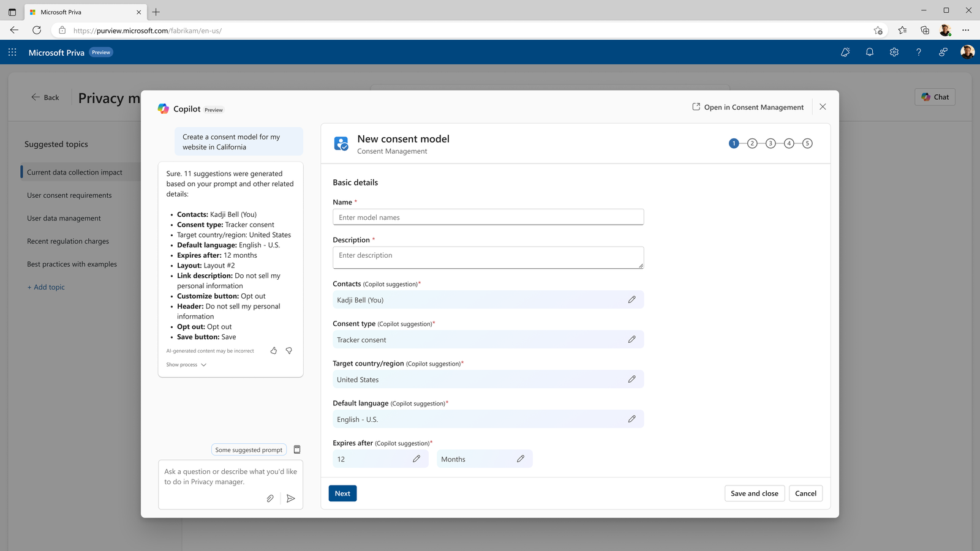Click the browser favorites star icon
This screenshot has height=551, width=980.
[x=903, y=30]
